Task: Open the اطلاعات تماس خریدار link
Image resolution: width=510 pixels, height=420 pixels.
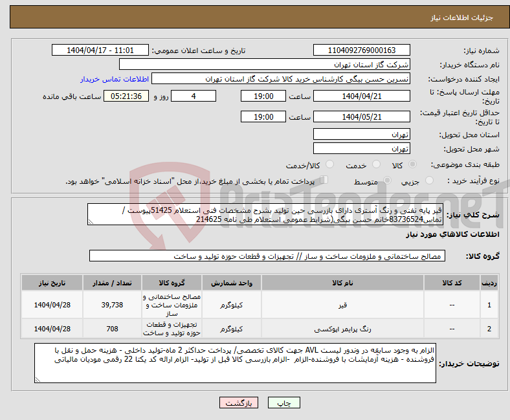Action: click(x=115, y=79)
